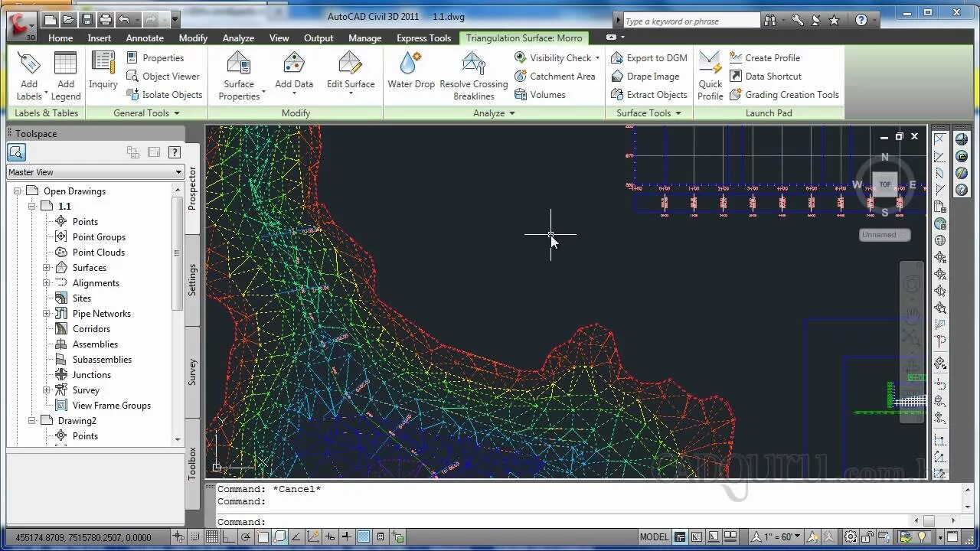Expand the Surfaces tree node
This screenshot has height=551, width=980.
[x=47, y=268]
